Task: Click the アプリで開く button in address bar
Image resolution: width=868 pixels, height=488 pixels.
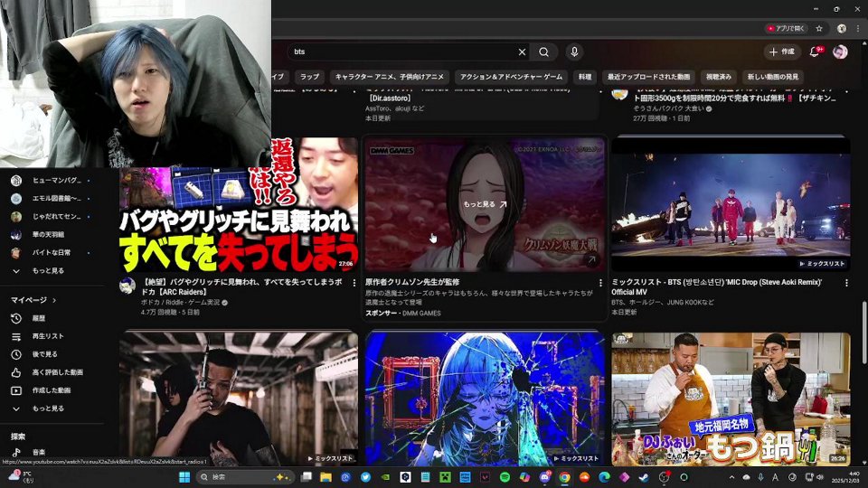Action: (786, 28)
